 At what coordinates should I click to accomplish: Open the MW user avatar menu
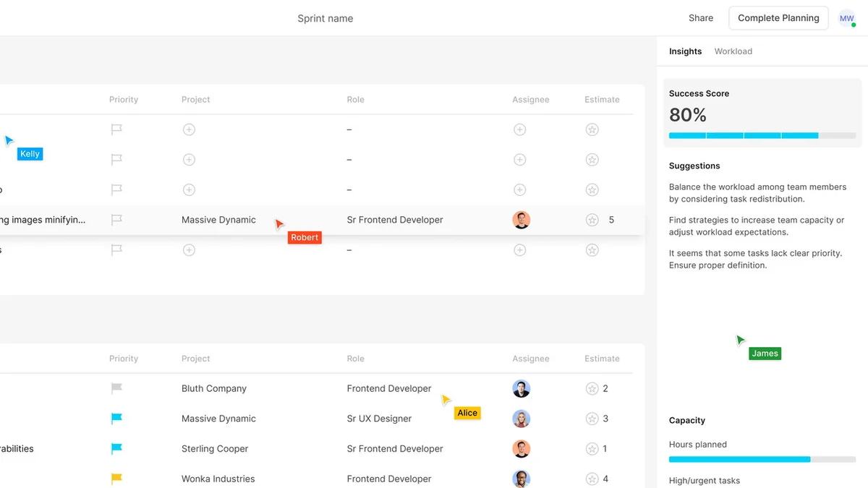(846, 18)
